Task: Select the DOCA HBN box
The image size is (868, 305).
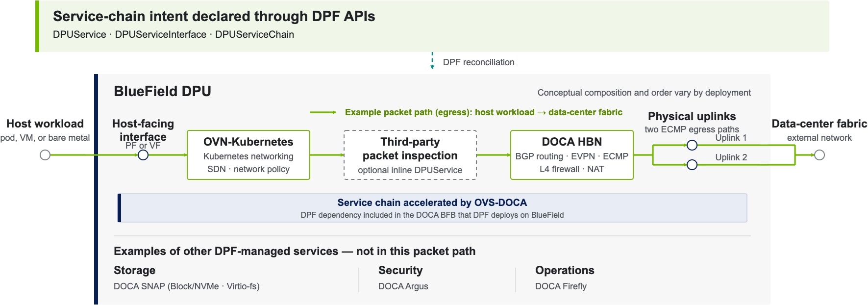Action: pos(572,155)
